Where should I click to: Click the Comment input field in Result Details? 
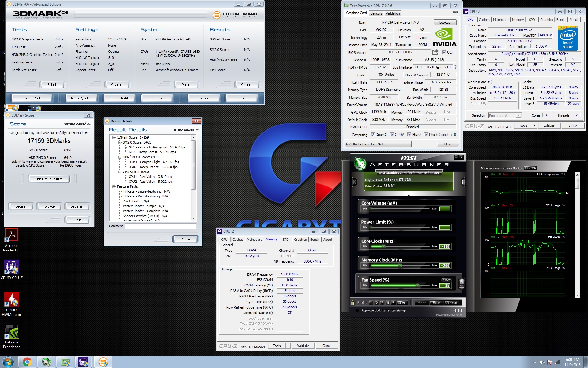pos(160,226)
